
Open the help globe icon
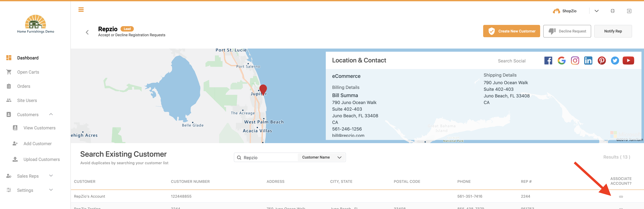[x=613, y=11]
